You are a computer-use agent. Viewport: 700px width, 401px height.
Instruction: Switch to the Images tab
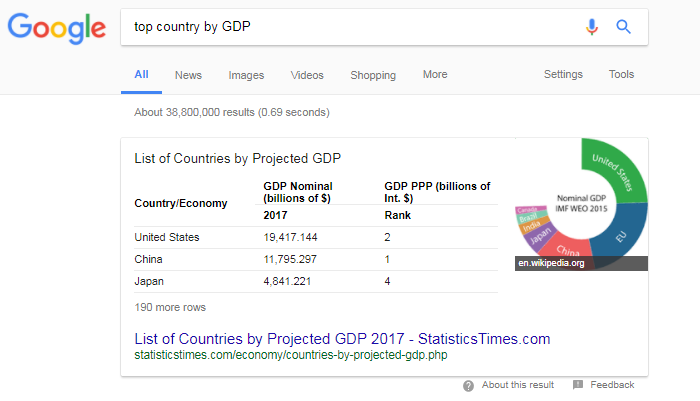tap(246, 75)
